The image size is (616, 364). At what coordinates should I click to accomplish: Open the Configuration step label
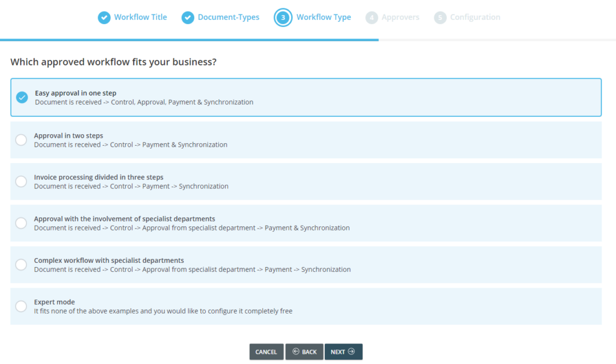coord(475,17)
